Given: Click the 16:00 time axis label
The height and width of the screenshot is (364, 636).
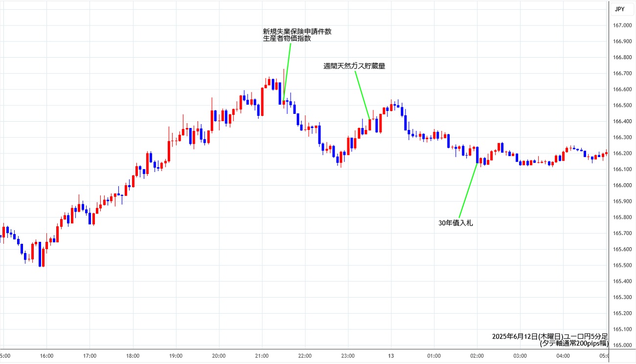Looking at the screenshot, I should click(x=46, y=356).
